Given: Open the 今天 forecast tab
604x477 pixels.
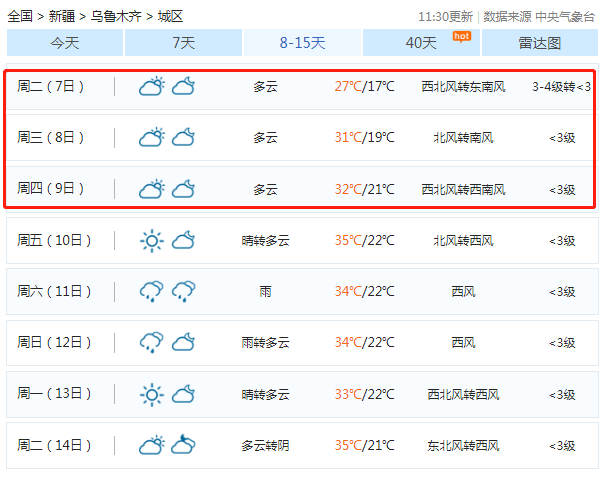Looking at the screenshot, I should pyautogui.click(x=65, y=42).
